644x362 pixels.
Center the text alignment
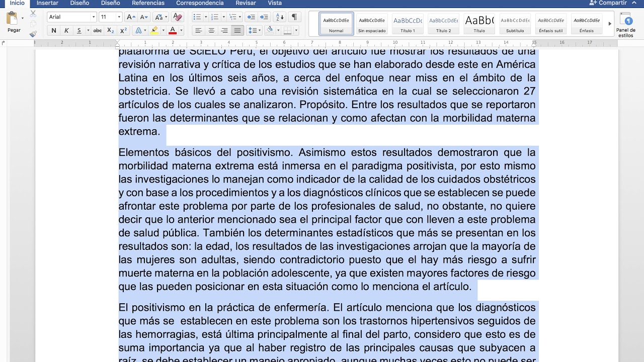[x=211, y=31]
